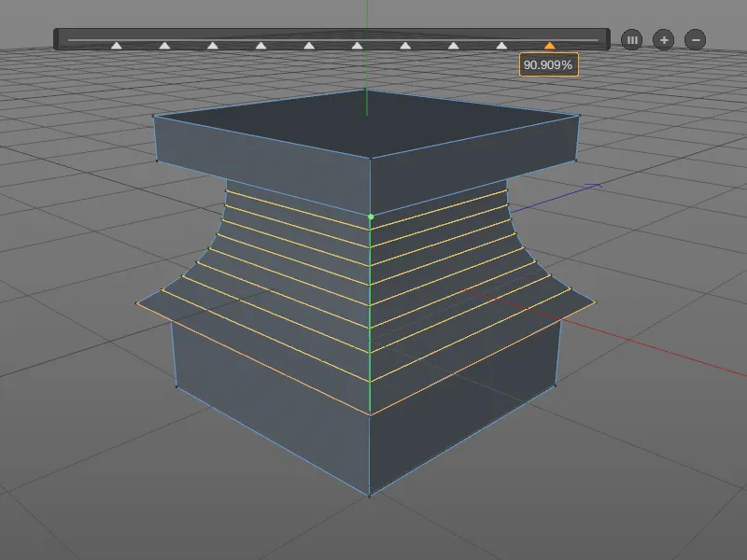Select the ninth white cut marker from left
This screenshot has height=560, width=747.
click(501, 45)
